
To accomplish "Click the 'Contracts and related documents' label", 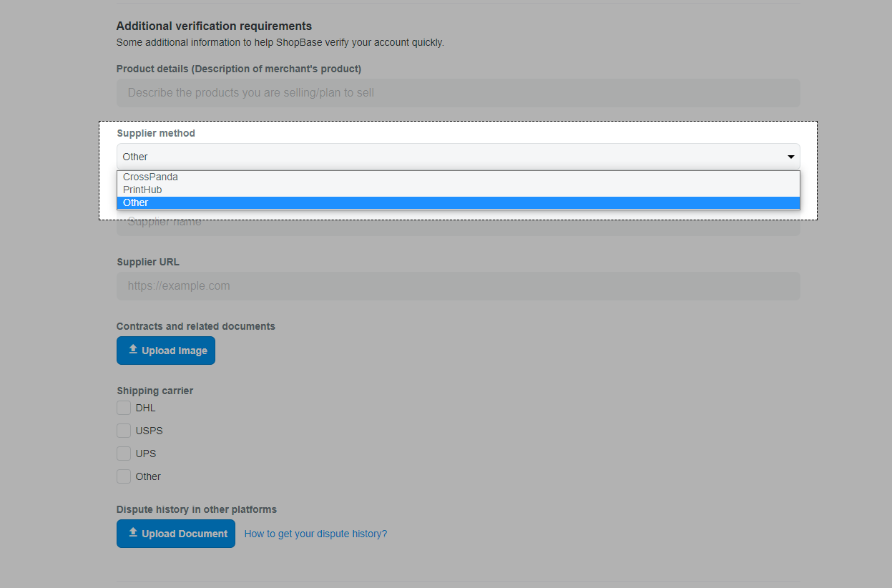I will pyautogui.click(x=195, y=326).
